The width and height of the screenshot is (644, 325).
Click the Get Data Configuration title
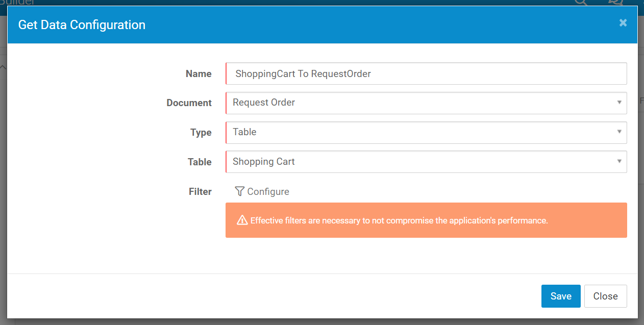tap(82, 24)
